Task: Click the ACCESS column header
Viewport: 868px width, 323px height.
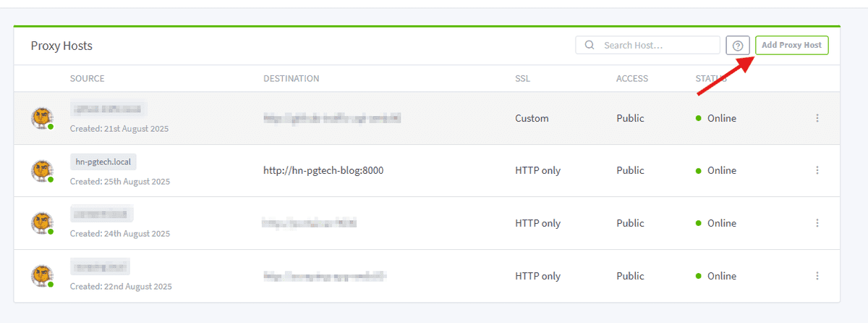Action: pyautogui.click(x=631, y=78)
